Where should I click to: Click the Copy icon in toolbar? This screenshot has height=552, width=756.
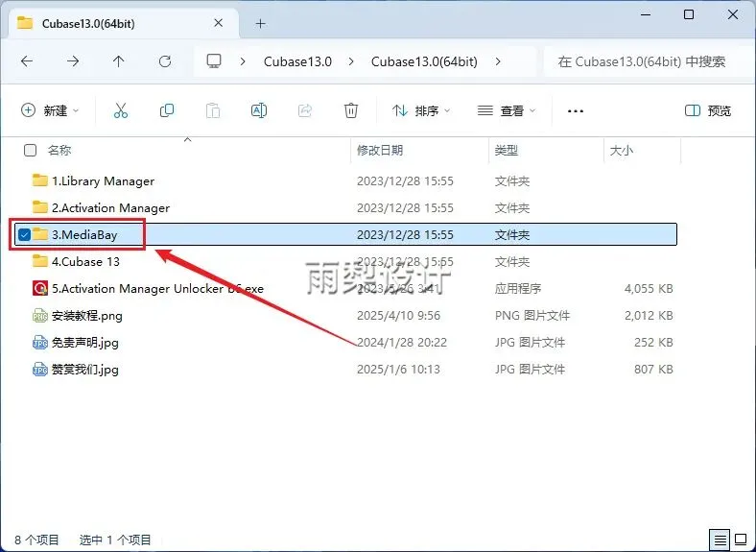pos(167,111)
